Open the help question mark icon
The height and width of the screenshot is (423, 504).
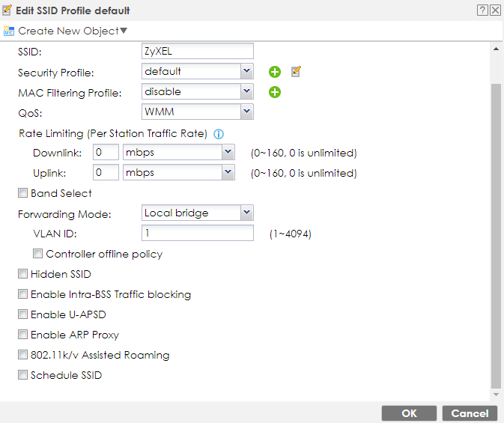click(x=483, y=10)
